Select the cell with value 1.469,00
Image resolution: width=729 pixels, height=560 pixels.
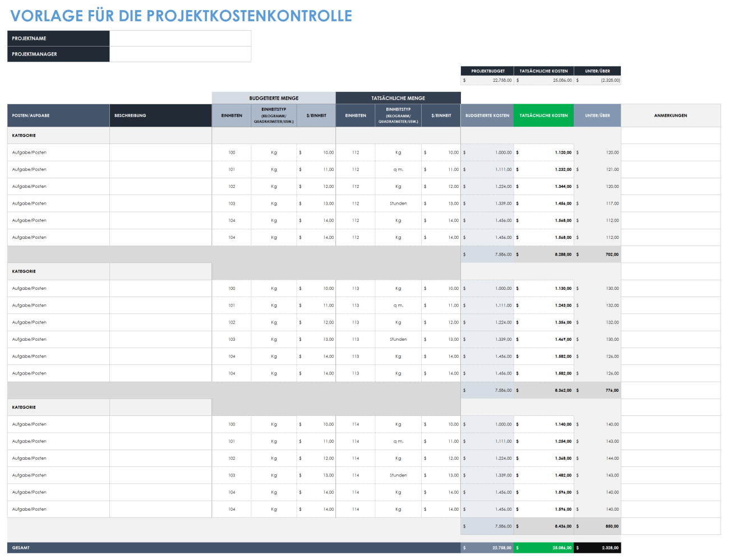543,340
